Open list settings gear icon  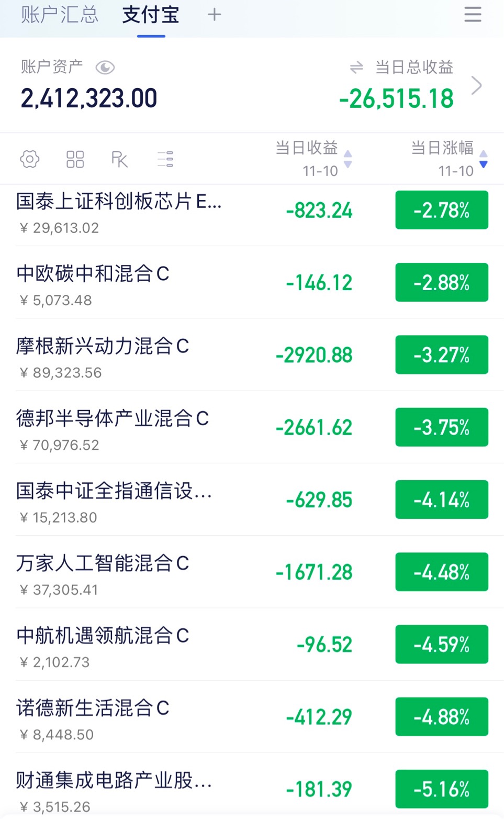tap(30, 159)
